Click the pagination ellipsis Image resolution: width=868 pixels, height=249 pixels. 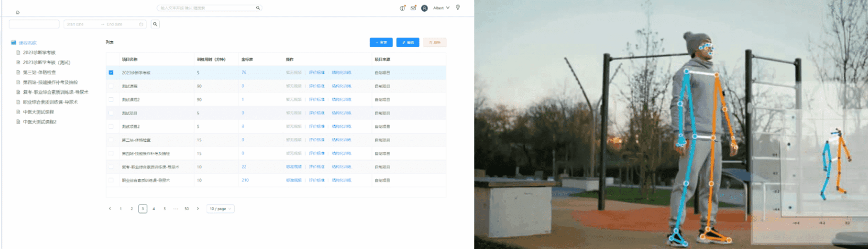coord(176,209)
